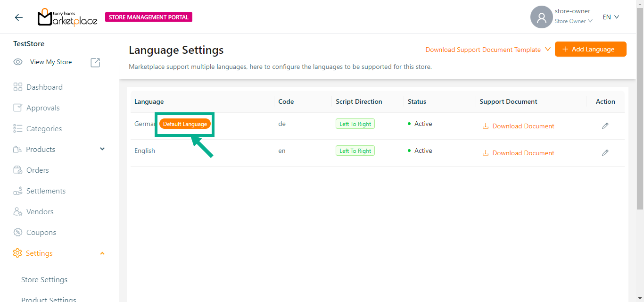Go to Dashboard in sidebar
Screen dimensions: 644x302
pos(44,87)
